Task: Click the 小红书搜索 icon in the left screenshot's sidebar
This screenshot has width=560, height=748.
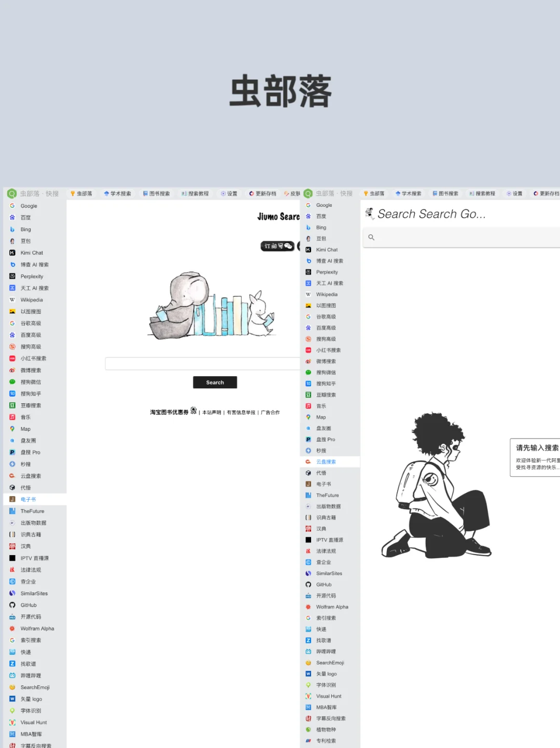Action: pyautogui.click(x=12, y=358)
